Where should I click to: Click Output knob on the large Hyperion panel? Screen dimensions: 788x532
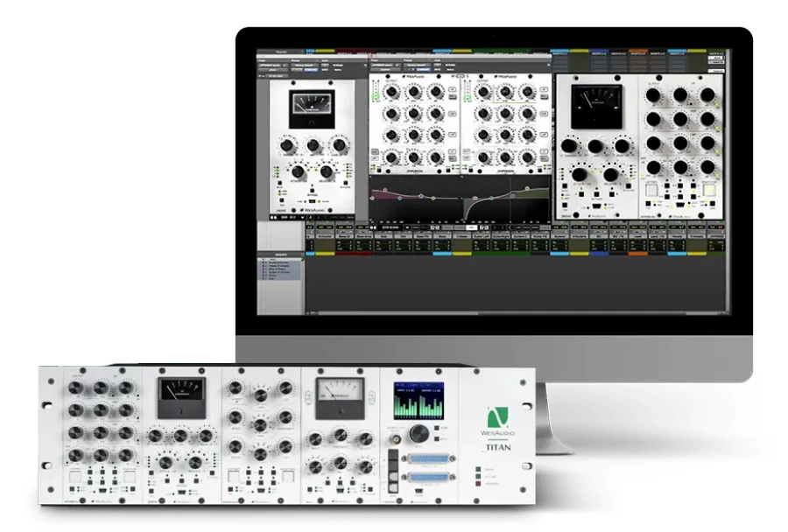pyautogui.click(x=653, y=94)
